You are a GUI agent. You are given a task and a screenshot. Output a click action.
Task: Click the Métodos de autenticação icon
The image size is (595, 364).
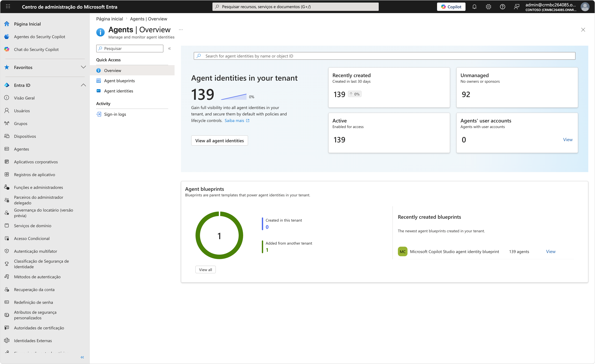click(7, 277)
